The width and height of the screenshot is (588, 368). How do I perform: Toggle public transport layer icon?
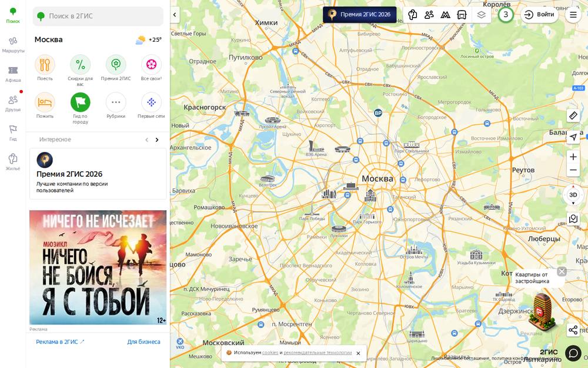pyautogui.click(x=462, y=15)
